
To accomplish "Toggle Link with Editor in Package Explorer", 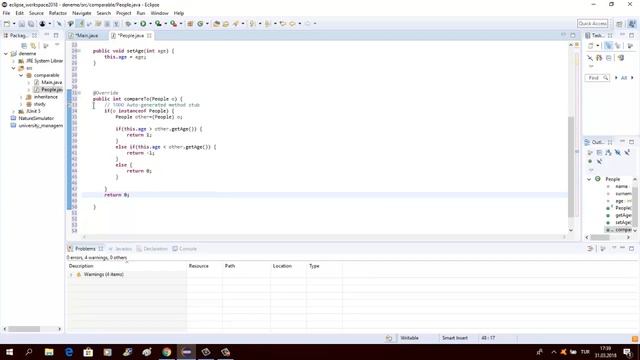I will (33, 45).
